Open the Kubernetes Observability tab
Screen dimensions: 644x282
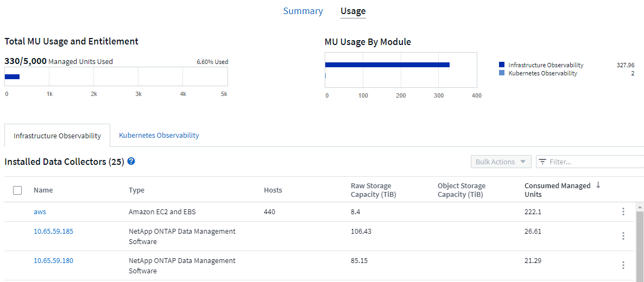pyautogui.click(x=159, y=136)
